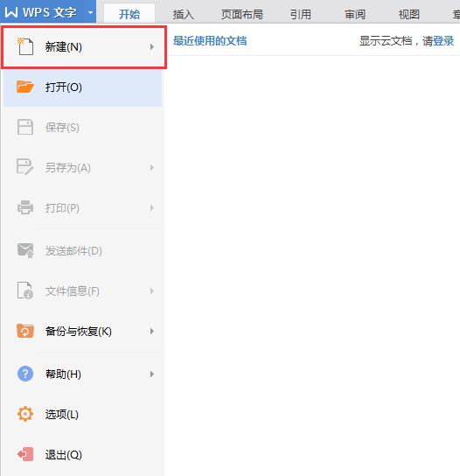
Task: Click the WPS 文字 application button label
Action: point(50,12)
